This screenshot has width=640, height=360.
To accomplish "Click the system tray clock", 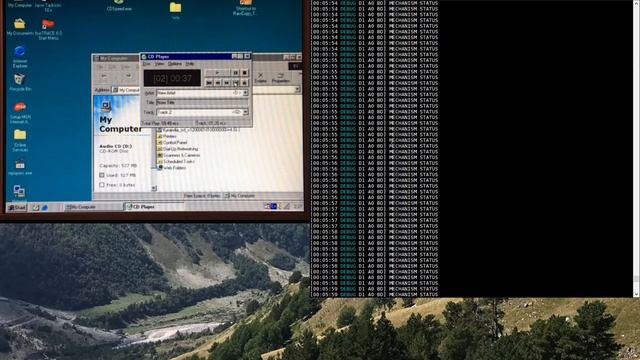I will click(298, 207).
